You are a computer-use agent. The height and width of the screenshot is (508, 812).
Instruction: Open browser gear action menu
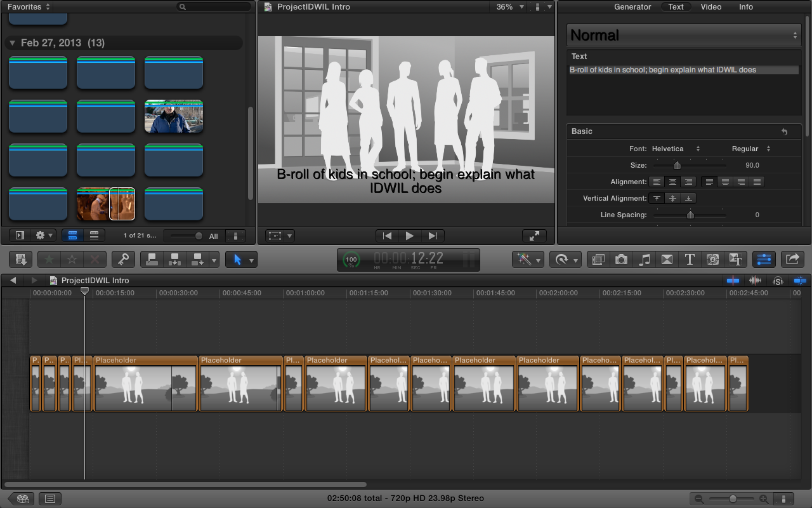44,236
